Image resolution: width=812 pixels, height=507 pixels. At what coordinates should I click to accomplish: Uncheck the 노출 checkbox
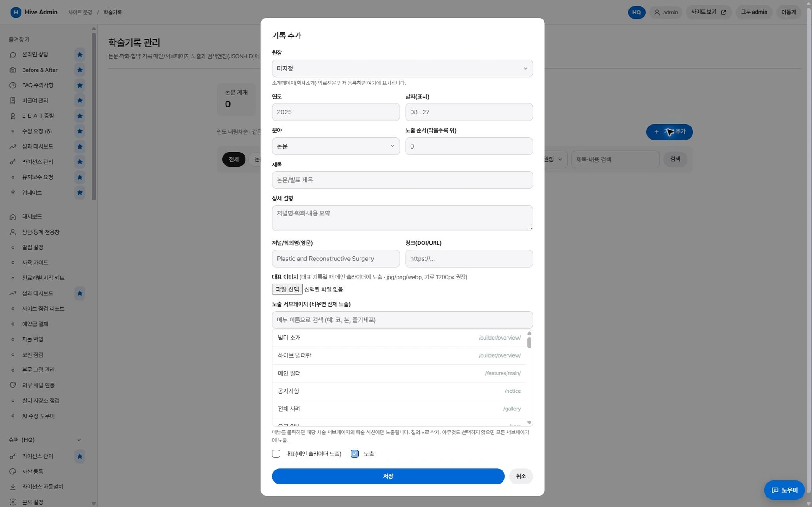(x=355, y=454)
